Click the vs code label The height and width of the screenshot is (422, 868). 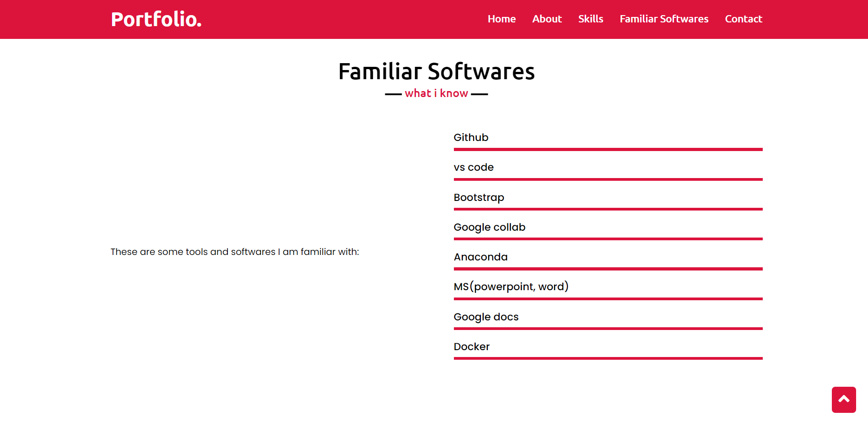click(474, 167)
